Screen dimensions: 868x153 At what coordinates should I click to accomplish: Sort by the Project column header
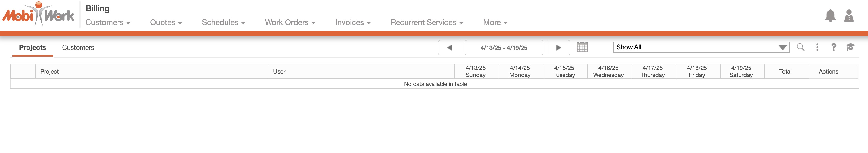pos(50,72)
